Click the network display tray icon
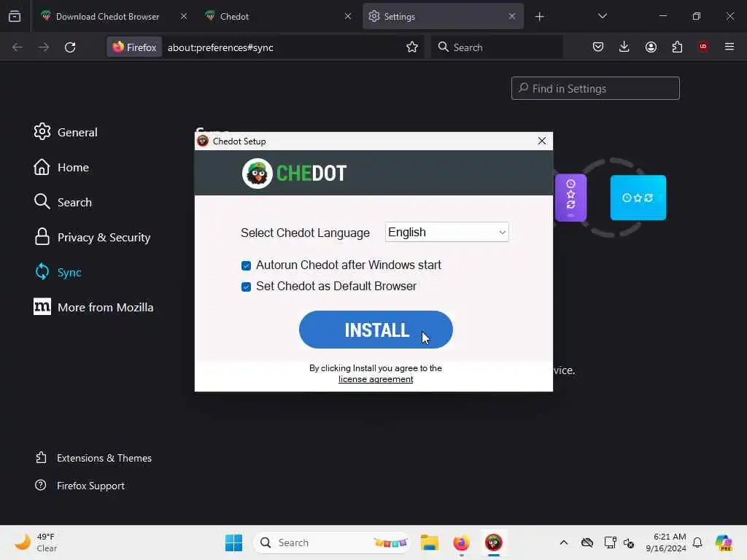The image size is (747, 560). tap(609, 542)
